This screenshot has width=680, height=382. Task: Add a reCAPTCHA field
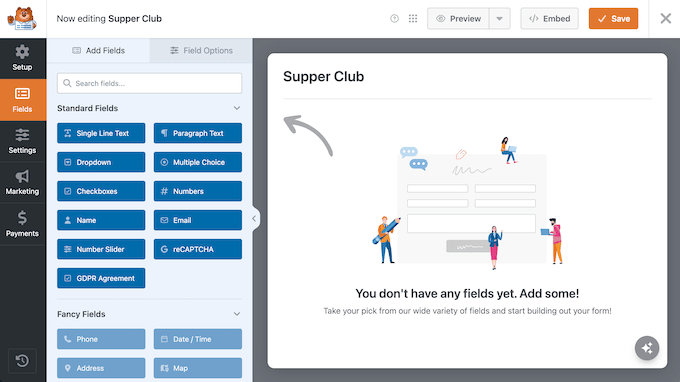pos(198,249)
